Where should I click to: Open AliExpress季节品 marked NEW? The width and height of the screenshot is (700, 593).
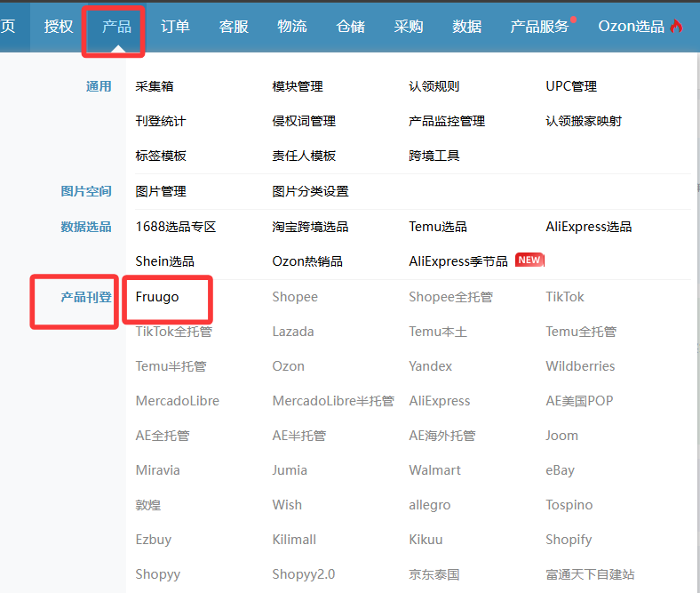[458, 261]
